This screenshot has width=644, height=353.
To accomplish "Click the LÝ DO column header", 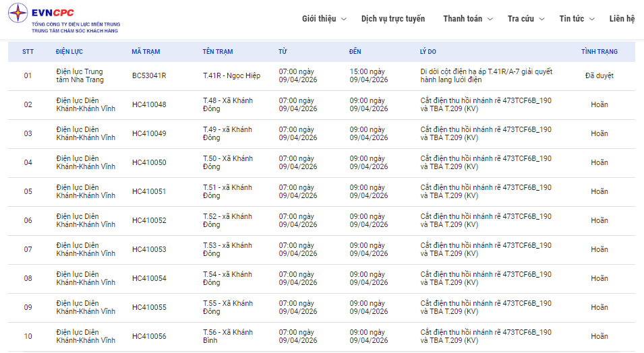I will (428, 52).
